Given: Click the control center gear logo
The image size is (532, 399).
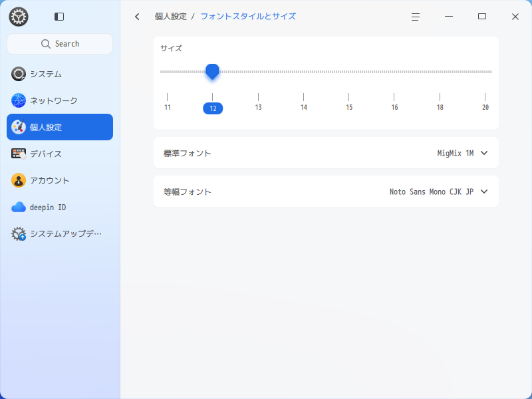Looking at the screenshot, I should (19, 17).
